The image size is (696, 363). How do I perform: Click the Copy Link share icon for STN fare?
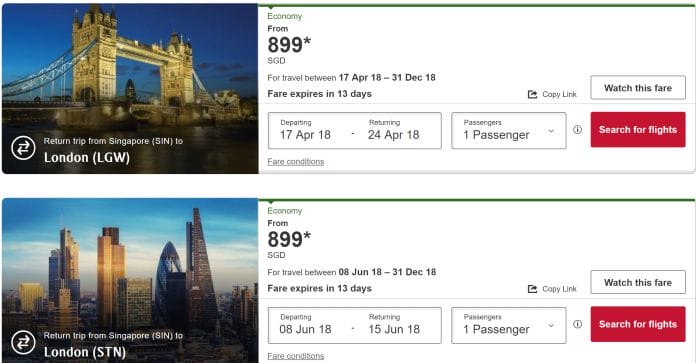click(532, 289)
